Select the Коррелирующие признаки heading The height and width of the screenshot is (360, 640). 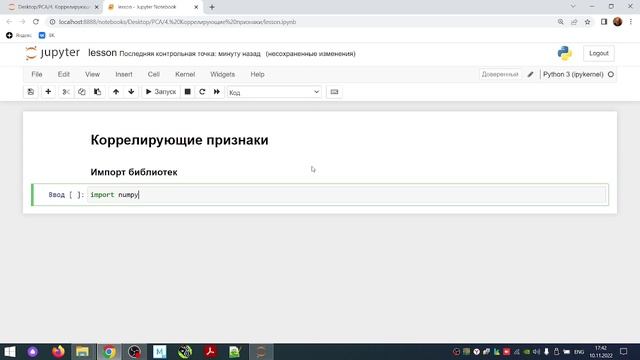(180, 140)
